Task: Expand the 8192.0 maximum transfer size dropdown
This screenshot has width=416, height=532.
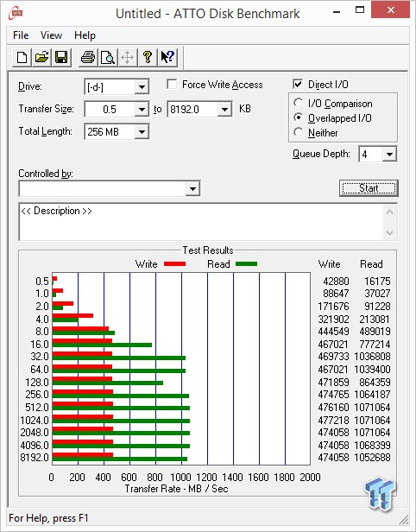Action: [x=224, y=109]
